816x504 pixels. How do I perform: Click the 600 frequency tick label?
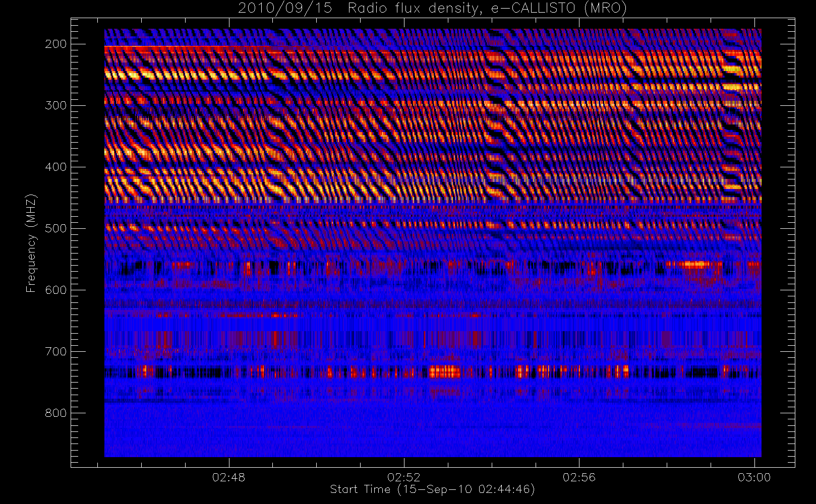pos(56,290)
